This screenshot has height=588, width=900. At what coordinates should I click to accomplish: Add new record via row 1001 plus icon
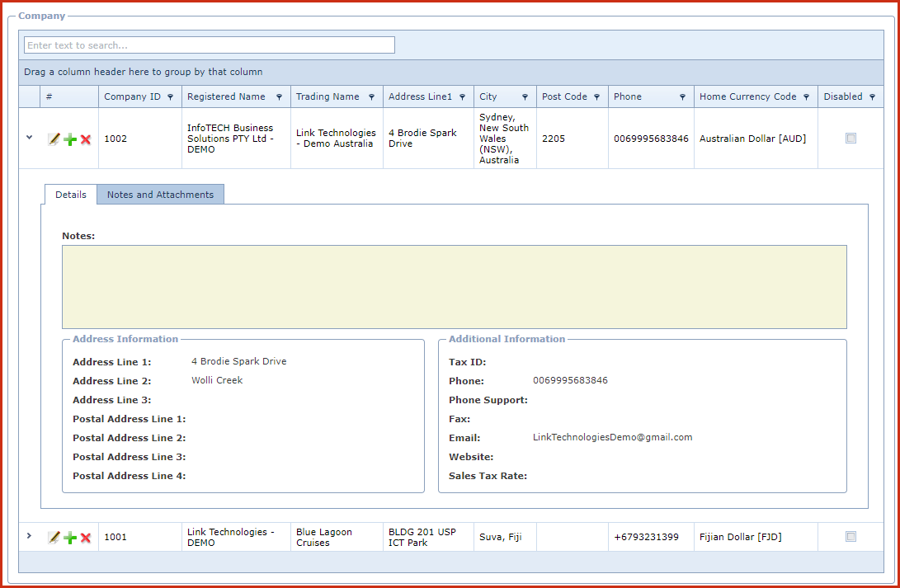(70, 538)
